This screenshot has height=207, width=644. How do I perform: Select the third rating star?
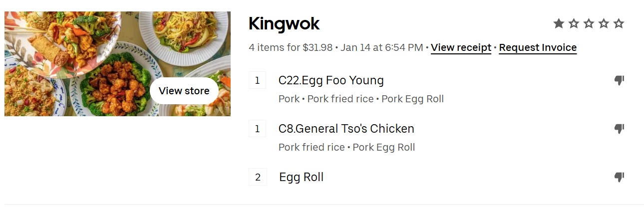[x=589, y=23]
